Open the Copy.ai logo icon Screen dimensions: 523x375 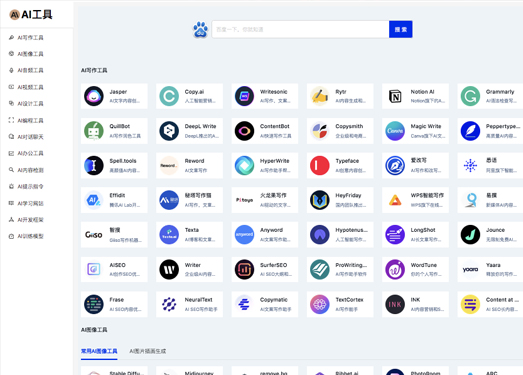pos(169,96)
